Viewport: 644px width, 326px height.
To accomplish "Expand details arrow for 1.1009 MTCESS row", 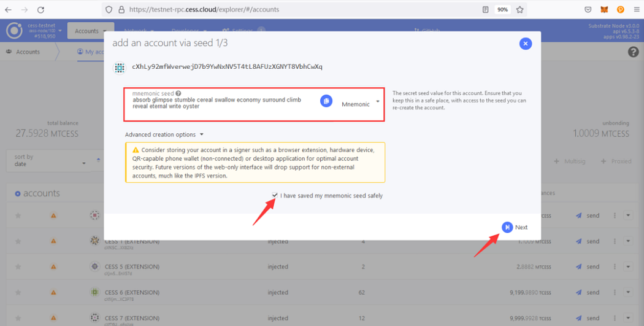I will pos(628,241).
